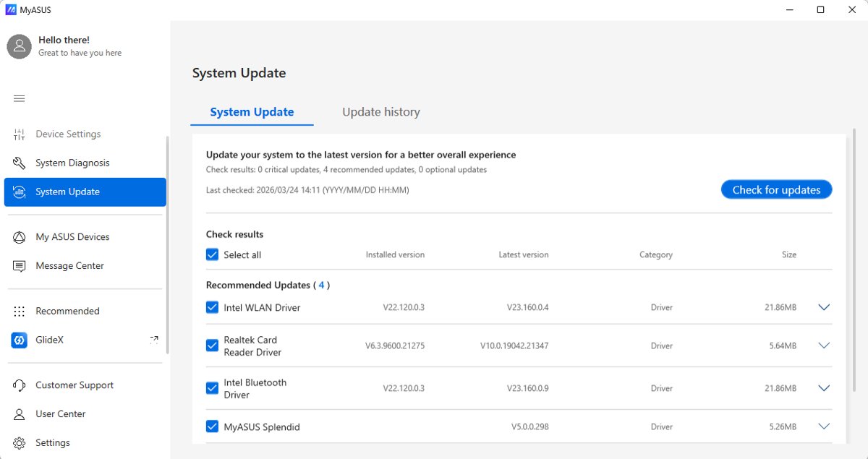The image size is (868, 459).
Task: Switch to the Update history tab
Action: pyautogui.click(x=381, y=112)
